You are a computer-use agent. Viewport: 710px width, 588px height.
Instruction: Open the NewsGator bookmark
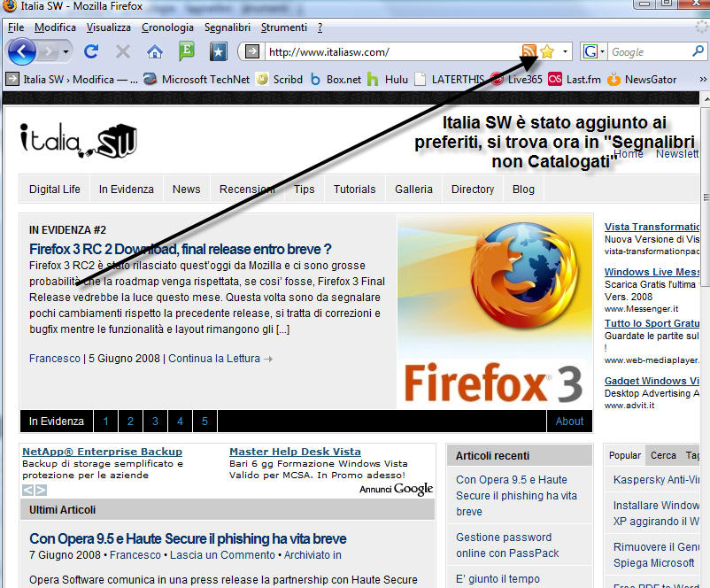coord(642,80)
